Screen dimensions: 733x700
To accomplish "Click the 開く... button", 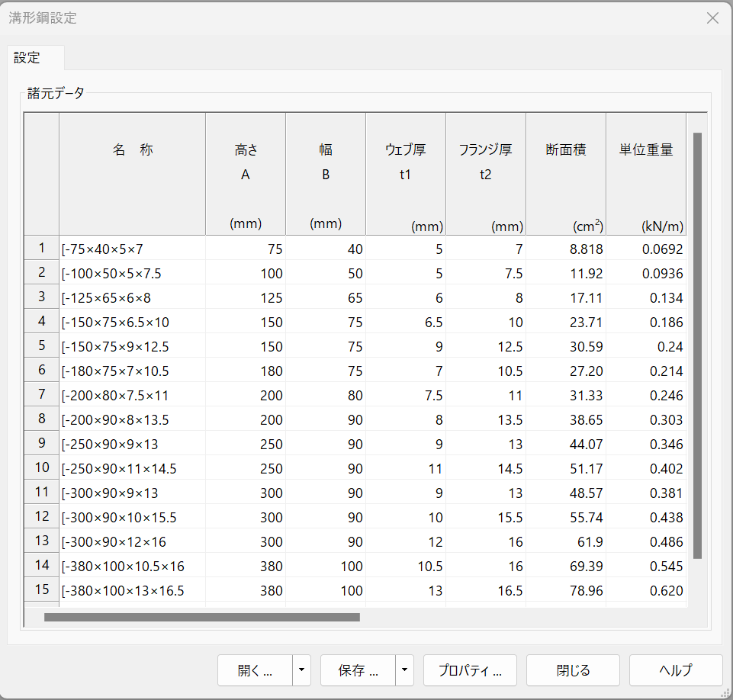I will (255, 671).
